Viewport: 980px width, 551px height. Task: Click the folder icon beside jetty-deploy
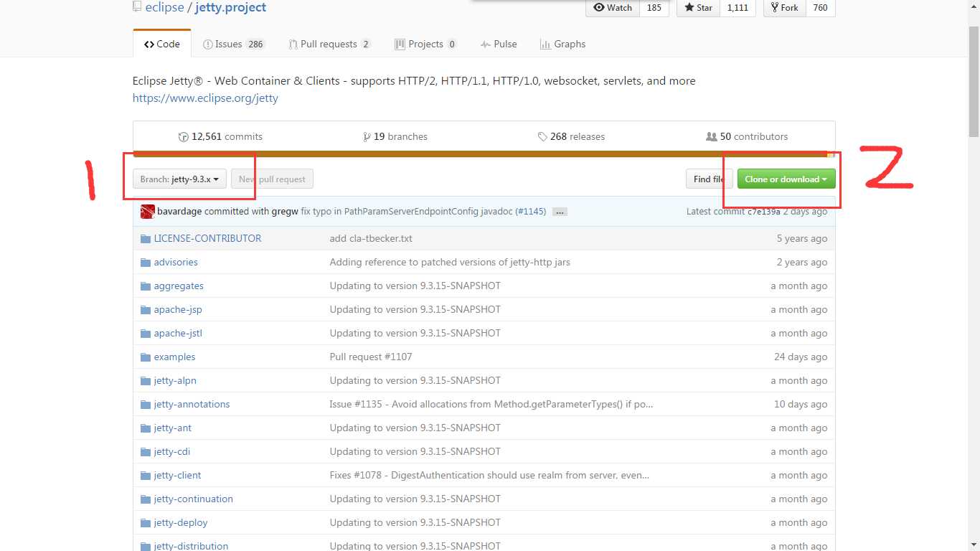(x=145, y=522)
